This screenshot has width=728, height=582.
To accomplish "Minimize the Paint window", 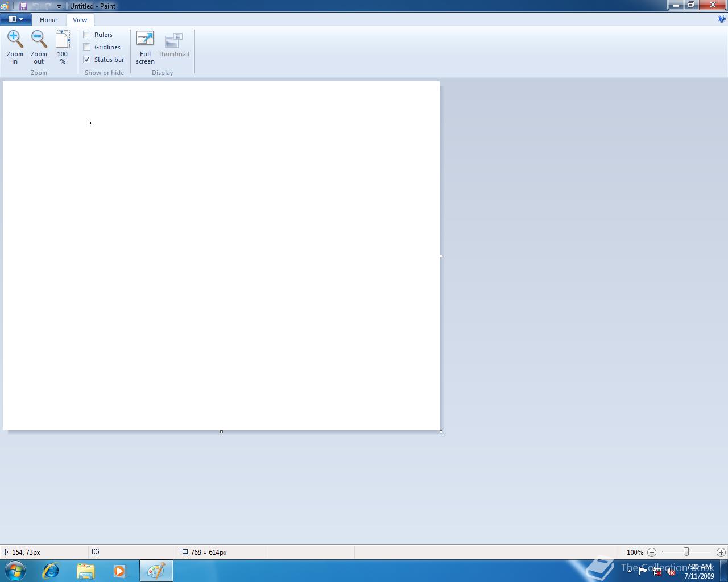I will (x=676, y=5).
